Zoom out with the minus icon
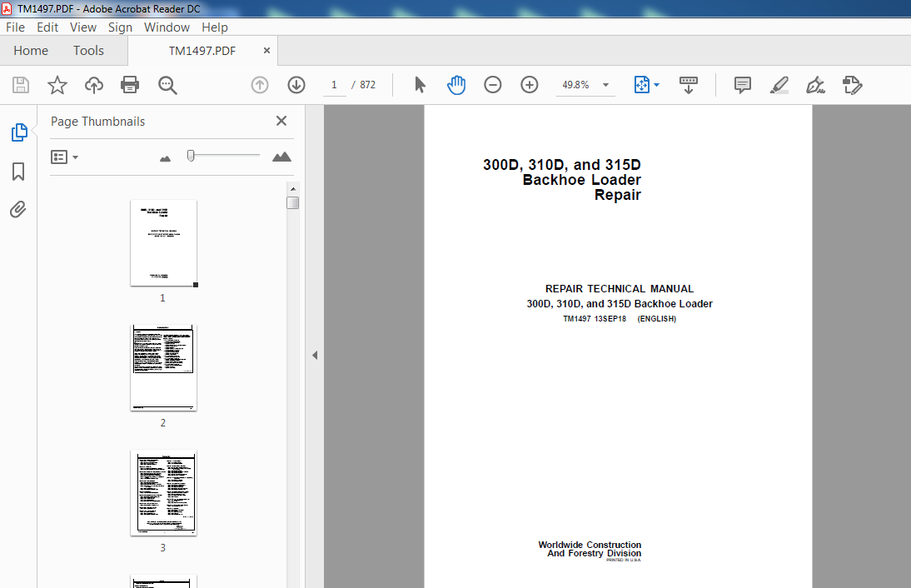911x588 pixels. pyautogui.click(x=493, y=85)
